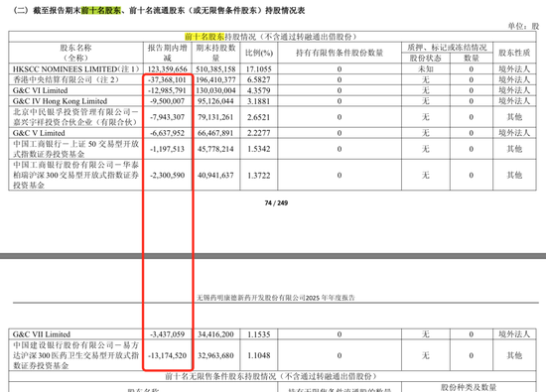Select the change value -9,500,007
The image size is (546, 392).
[x=167, y=101]
